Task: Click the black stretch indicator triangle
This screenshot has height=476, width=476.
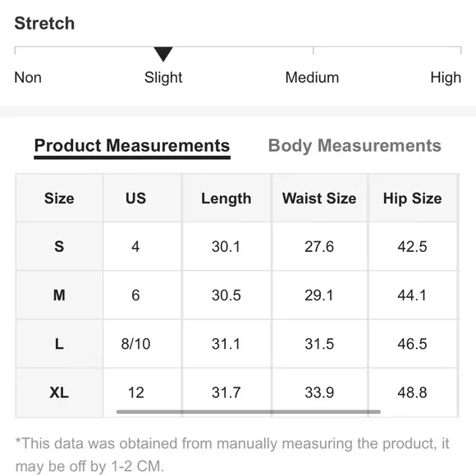Action: tap(163, 54)
